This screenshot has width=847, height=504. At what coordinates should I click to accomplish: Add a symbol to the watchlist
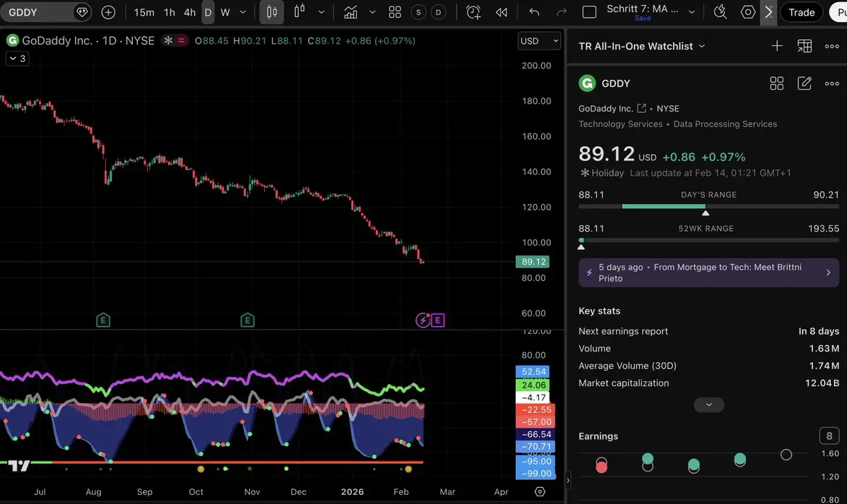point(777,46)
